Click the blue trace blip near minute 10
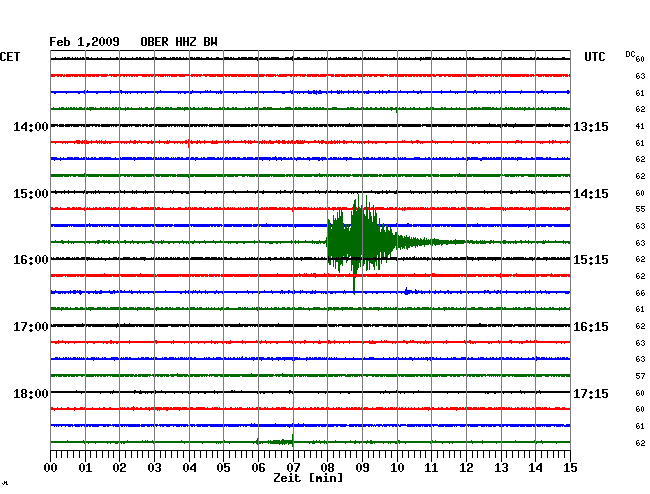The width and height of the screenshot is (650, 494). [x=408, y=291]
